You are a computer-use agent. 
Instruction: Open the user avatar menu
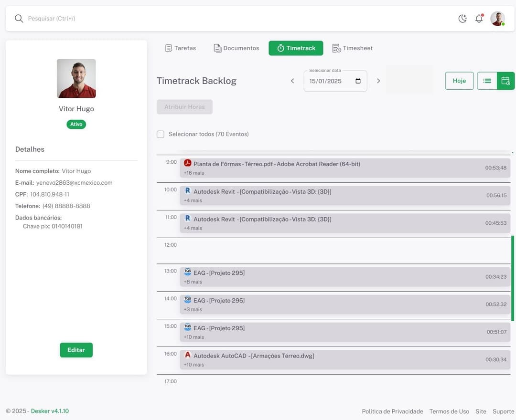497,19
